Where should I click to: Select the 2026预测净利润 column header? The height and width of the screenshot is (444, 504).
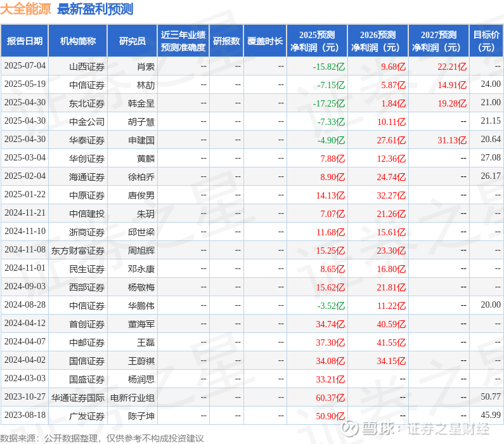[x=378, y=41]
